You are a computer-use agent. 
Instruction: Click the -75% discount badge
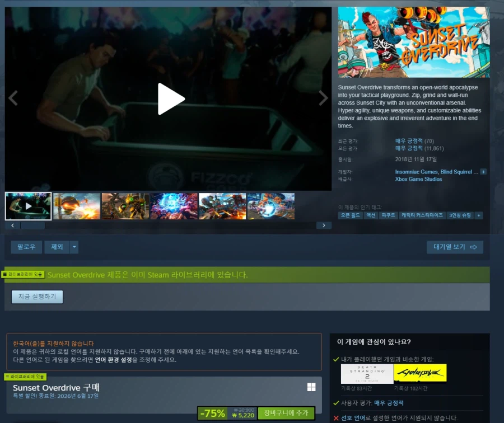click(x=212, y=413)
